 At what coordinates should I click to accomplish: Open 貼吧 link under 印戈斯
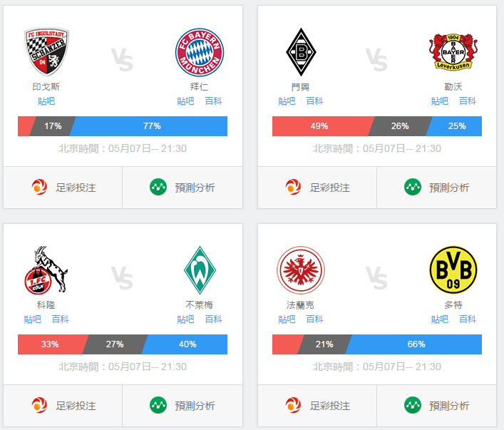[x=46, y=101]
